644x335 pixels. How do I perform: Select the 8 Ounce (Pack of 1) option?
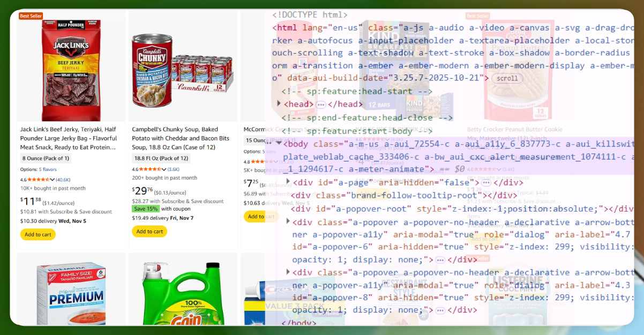[46, 158]
